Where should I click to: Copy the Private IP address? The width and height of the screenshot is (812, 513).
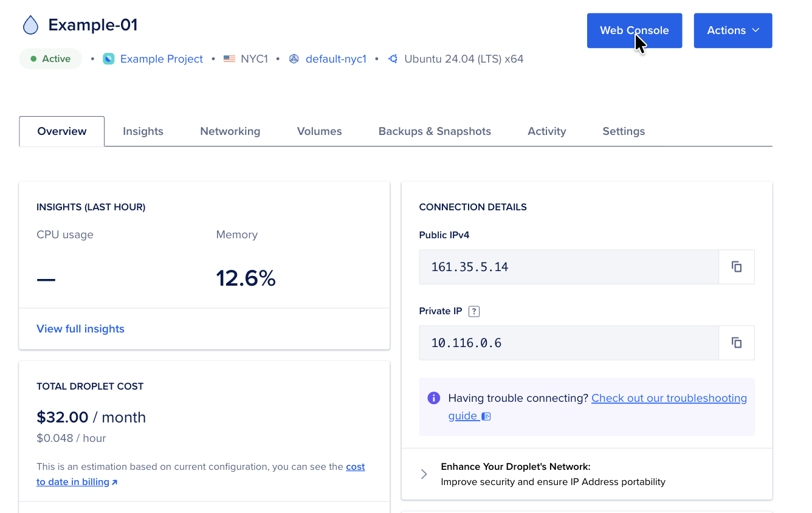click(x=736, y=342)
